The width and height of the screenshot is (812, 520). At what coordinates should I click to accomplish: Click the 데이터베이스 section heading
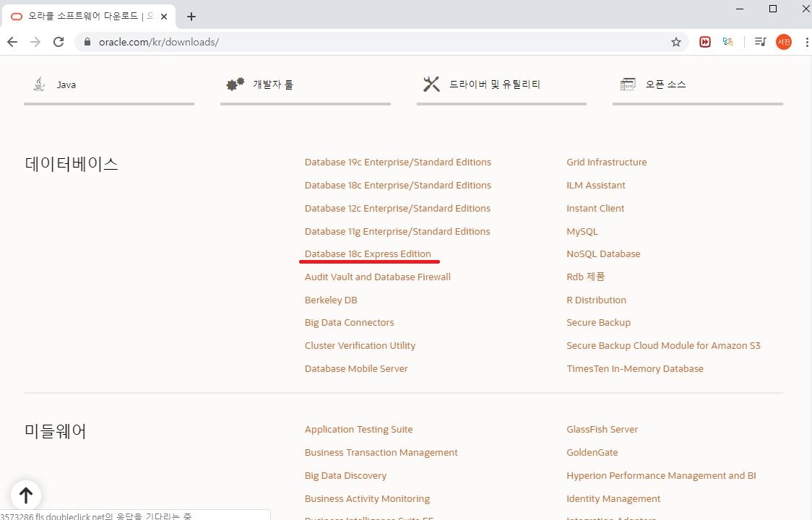point(72,164)
